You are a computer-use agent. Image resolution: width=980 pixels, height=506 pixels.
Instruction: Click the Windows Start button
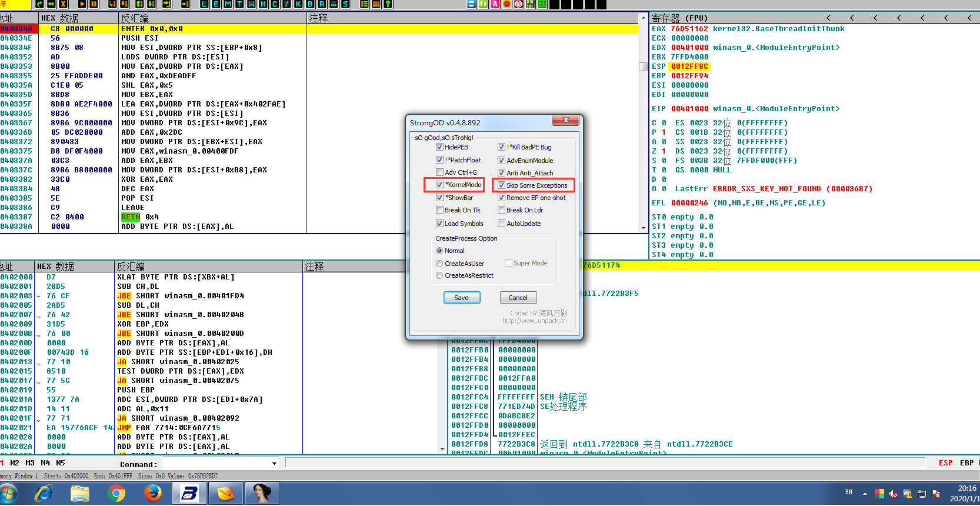click(x=9, y=493)
